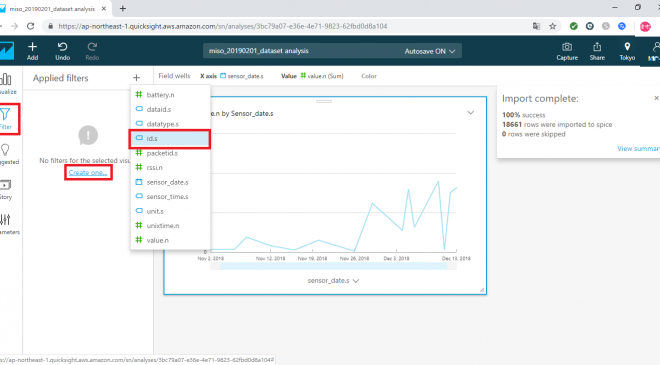Viewport: 660px width, 365px height.
Task: Click the translate page icon
Action: click(x=536, y=26)
